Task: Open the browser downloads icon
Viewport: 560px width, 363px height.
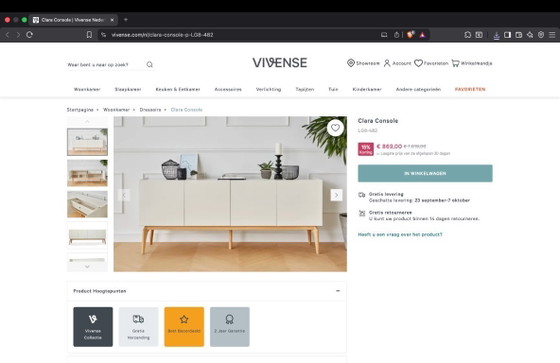Action: pos(496,35)
